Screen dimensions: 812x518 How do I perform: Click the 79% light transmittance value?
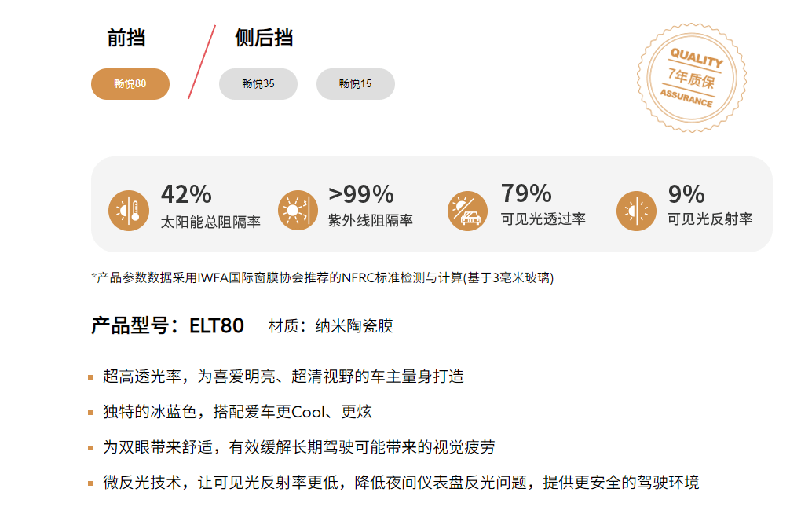526,193
